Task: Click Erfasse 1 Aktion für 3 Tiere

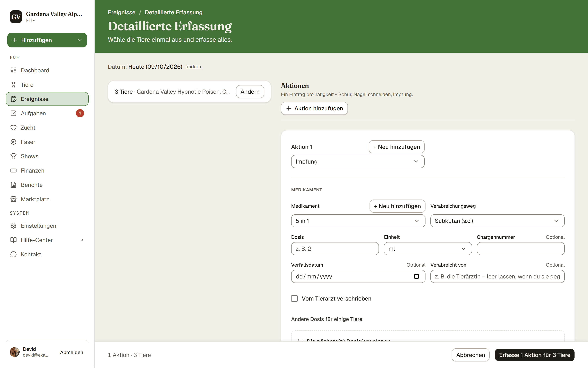Action: click(x=535, y=355)
